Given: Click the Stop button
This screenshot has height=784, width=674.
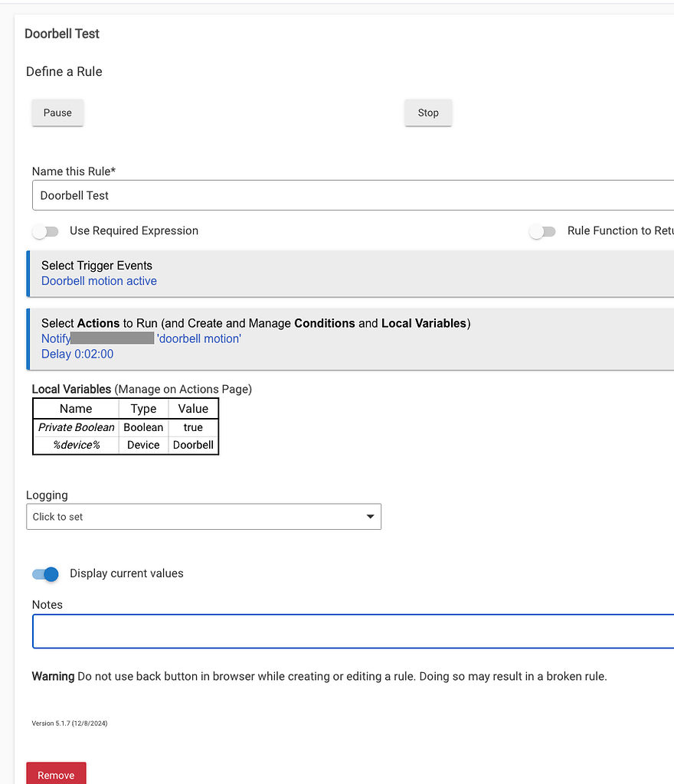Looking at the screenshot, I should [427, 113].
